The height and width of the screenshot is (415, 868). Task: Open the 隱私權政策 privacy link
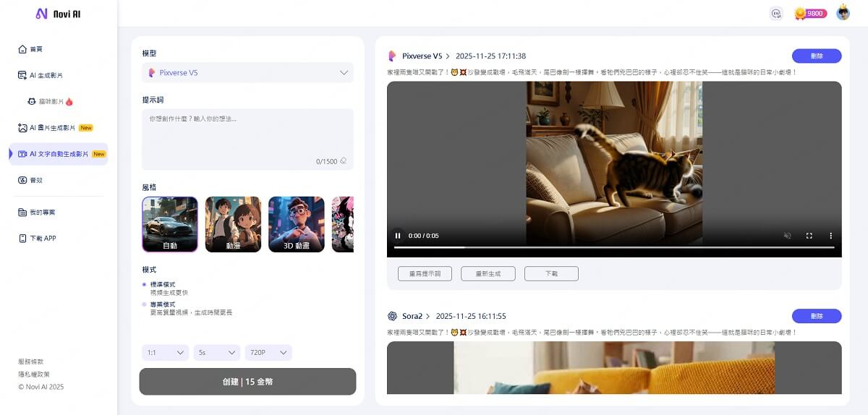[34, 375]
